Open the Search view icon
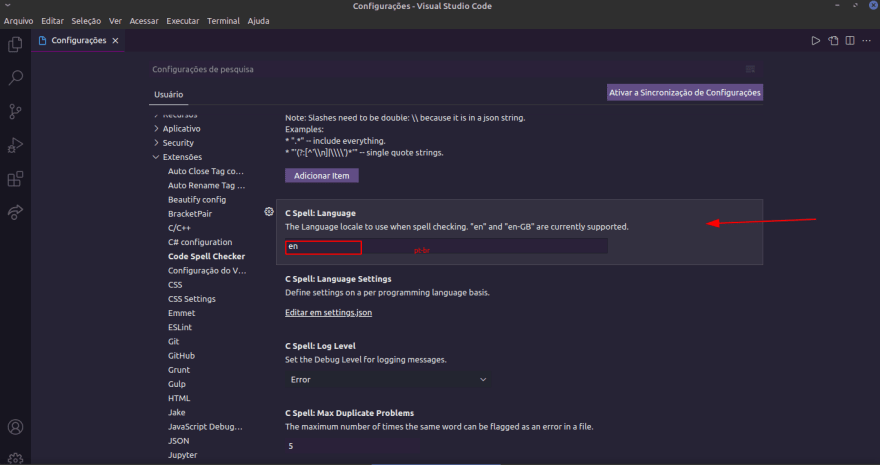Image resolution: width=880 pixels, height=465 pixels. click(15, 78)
